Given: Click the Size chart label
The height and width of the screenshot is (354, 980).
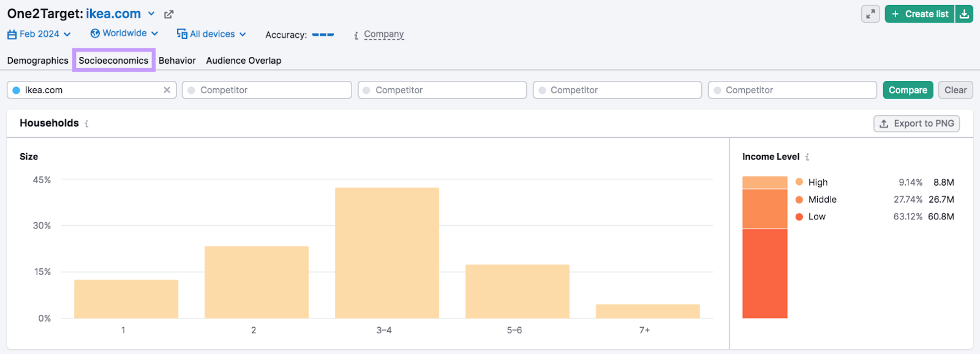Looking at the screenshot, I should pos(29,156).
